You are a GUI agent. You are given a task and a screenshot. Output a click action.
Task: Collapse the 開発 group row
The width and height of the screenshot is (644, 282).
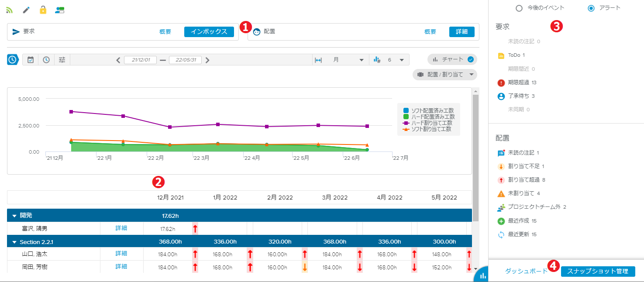[14, 216]
